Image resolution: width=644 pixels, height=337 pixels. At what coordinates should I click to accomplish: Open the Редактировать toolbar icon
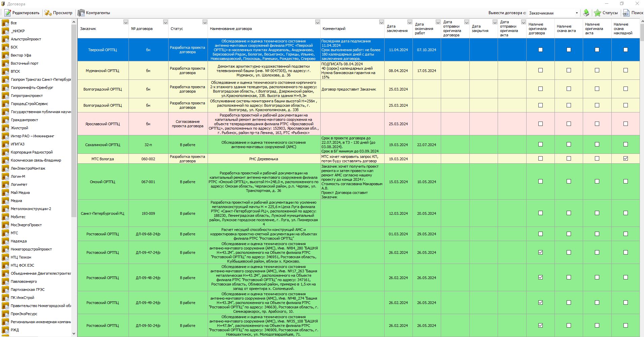coord(7,13)
